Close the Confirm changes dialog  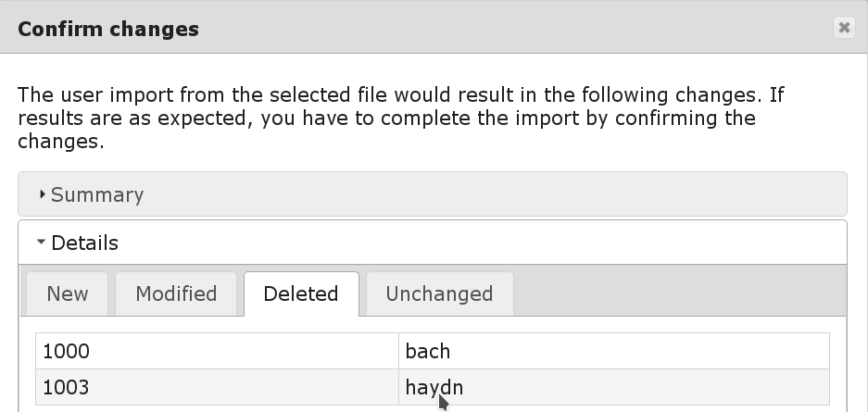pyautogui.click(x=844, y=28)
